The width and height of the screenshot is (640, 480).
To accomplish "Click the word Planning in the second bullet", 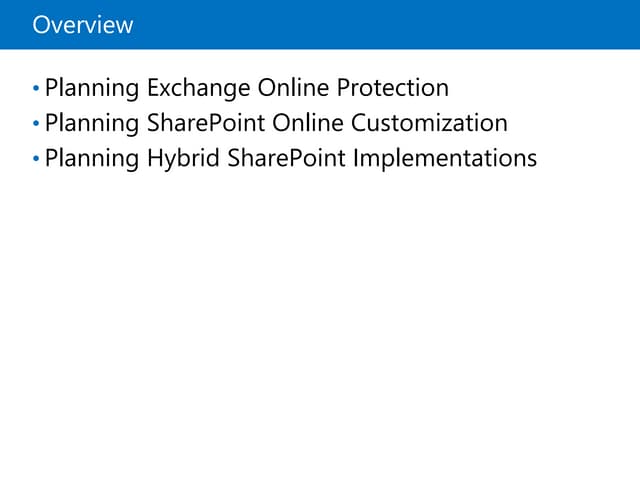I will click(x=92, y=124).
